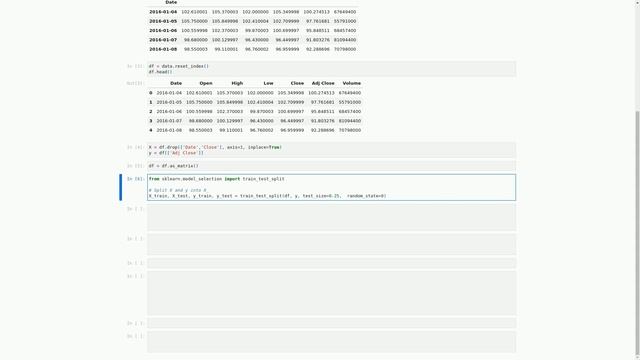Select the first empty cell below the active cell
640x360 pixels.
click(331, 218)
